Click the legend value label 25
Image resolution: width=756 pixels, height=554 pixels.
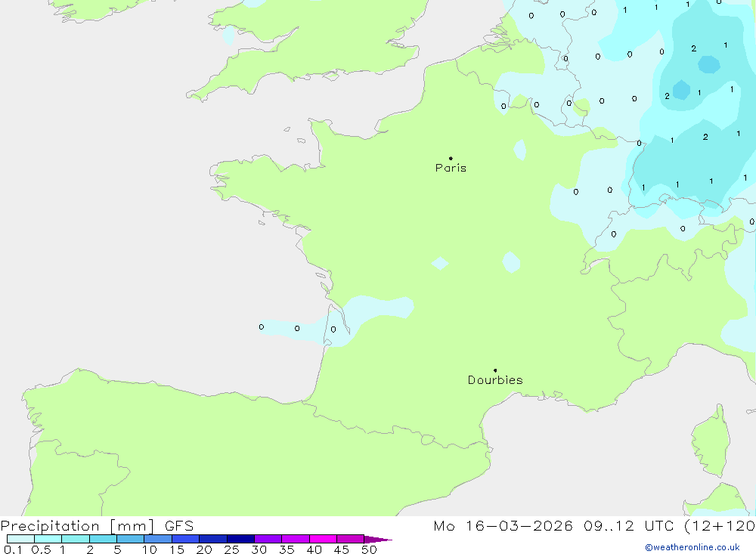231,549
